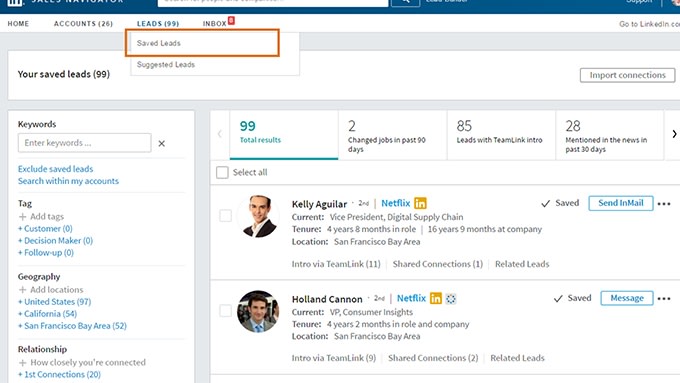Message Holland Cannon

click(627, 298)
